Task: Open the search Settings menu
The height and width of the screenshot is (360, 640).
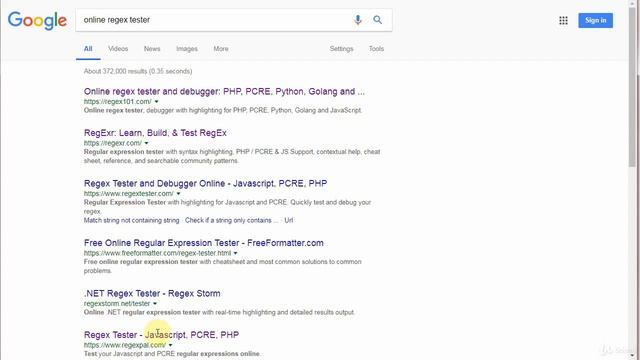Action: (x=341, y=49)
